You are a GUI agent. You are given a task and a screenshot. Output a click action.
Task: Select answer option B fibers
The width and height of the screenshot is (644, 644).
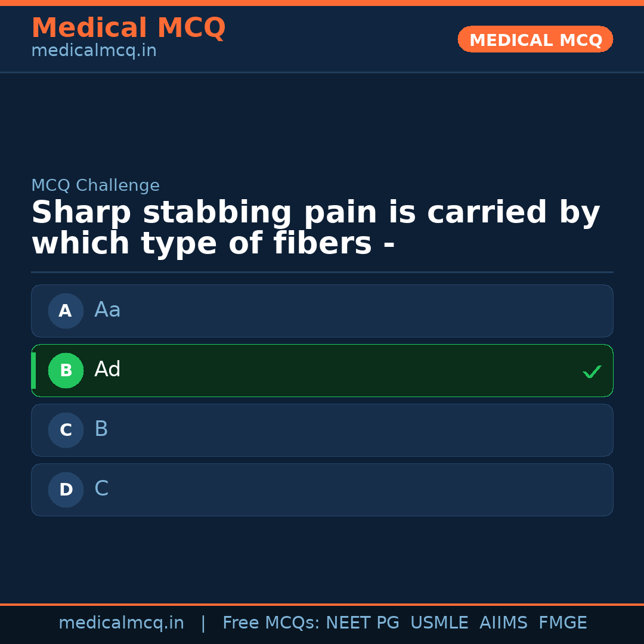click(322, 430)
